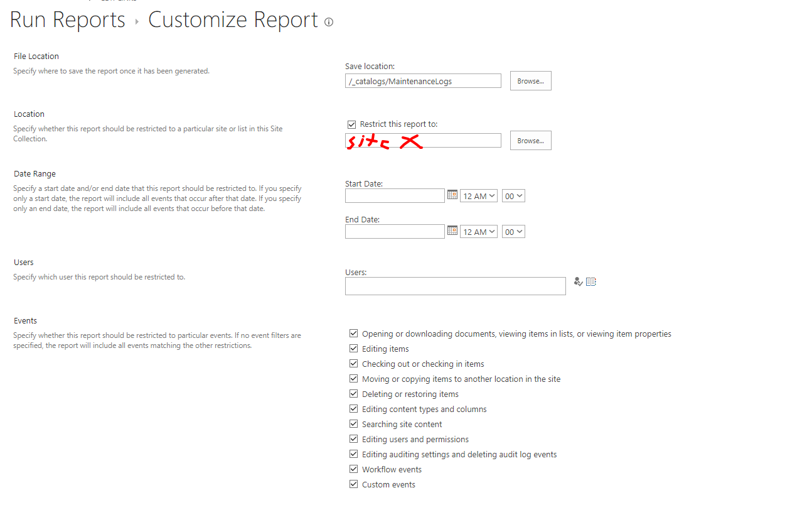Click the End Date input field
The height and width of the screenshot is (505, 812).
tap(395, 232)
